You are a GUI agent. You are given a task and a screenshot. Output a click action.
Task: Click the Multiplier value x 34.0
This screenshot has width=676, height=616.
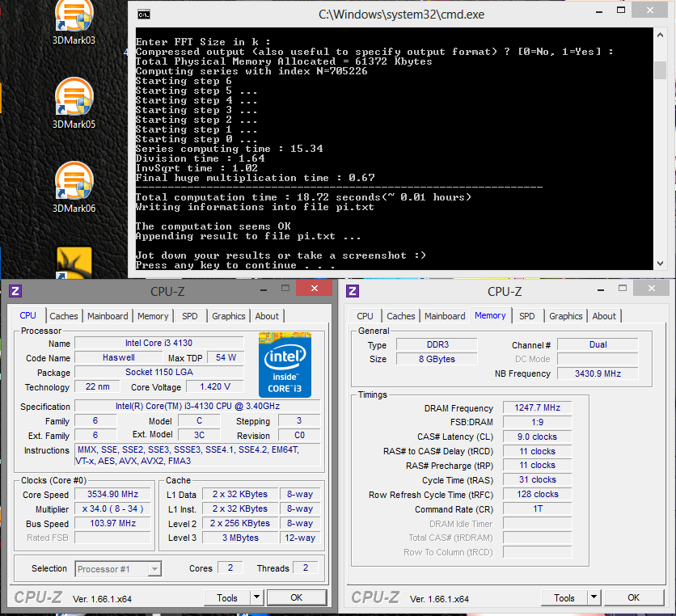point(113,508)
